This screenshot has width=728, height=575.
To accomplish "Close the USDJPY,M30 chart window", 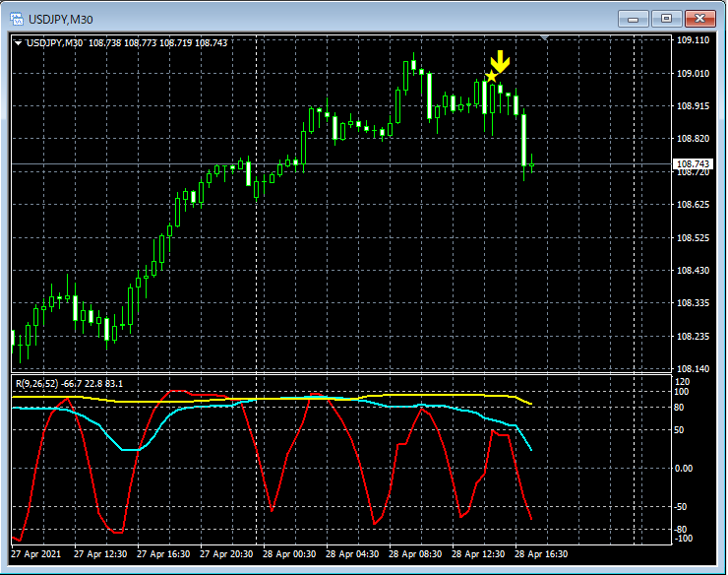I will (699, 18).
